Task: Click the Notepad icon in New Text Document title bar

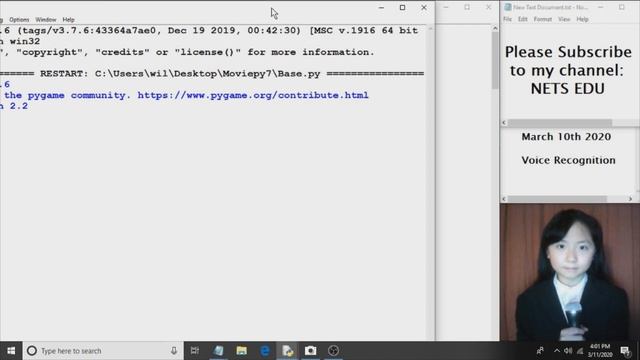Action: 507,7
